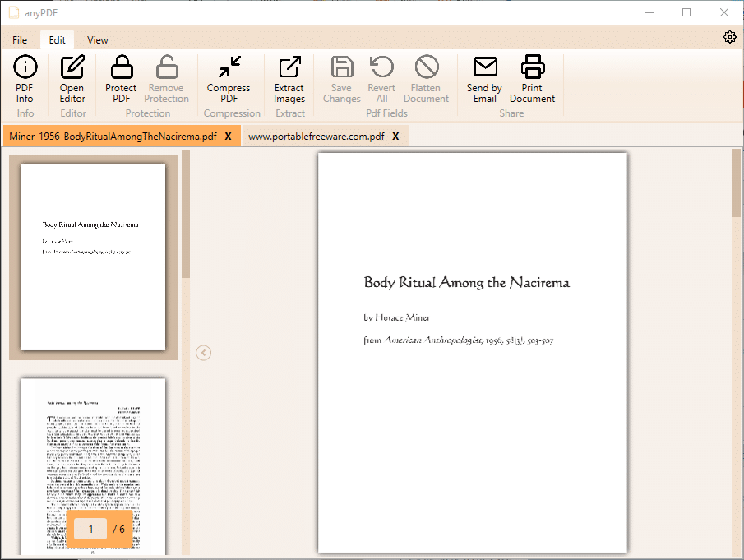Collapse the thumbnail panel with arrow
This screenshot has width=744, height=560.
point(204,353)
